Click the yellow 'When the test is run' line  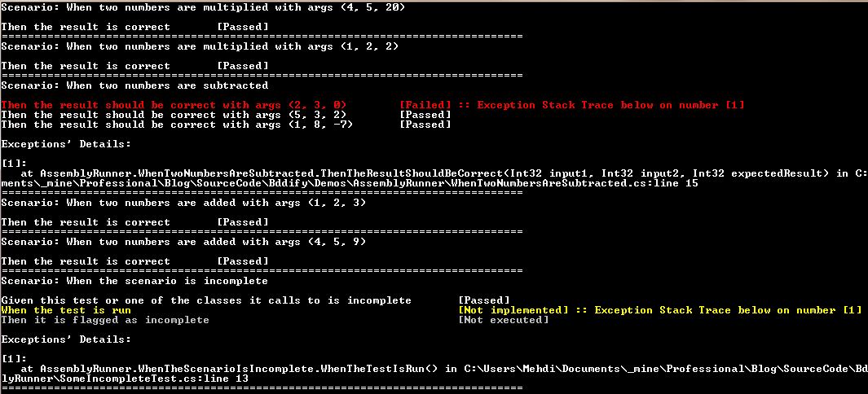[67, 310]
